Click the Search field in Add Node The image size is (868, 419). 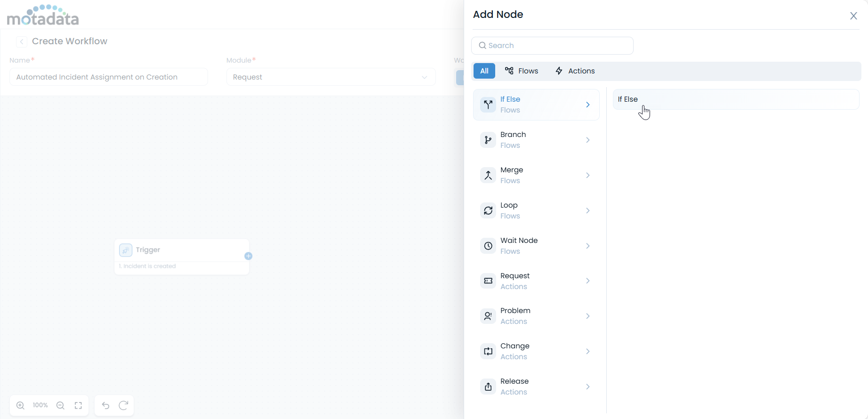tap(552, 46)
